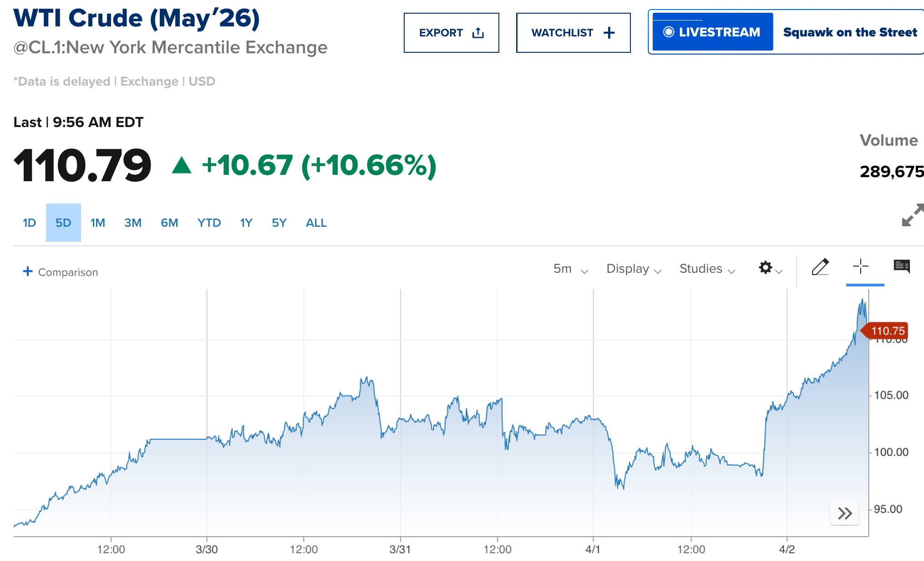Click the Comparison plus icon

point(28,271)
